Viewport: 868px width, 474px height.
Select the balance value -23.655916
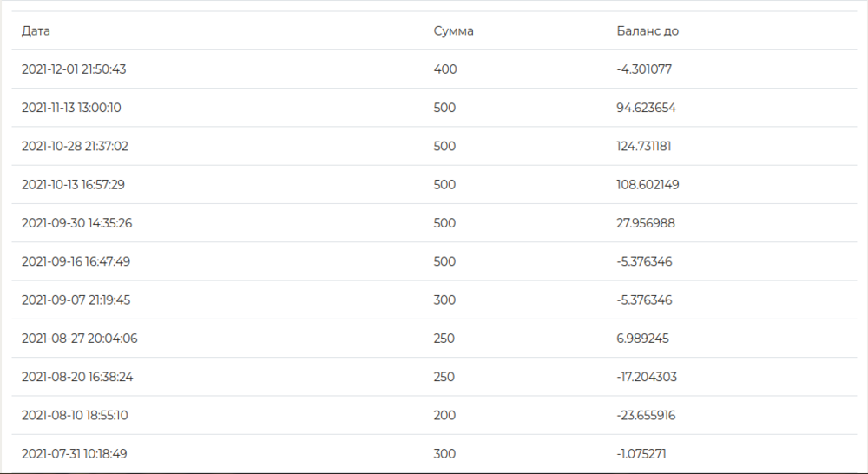(x=646, y=415)
